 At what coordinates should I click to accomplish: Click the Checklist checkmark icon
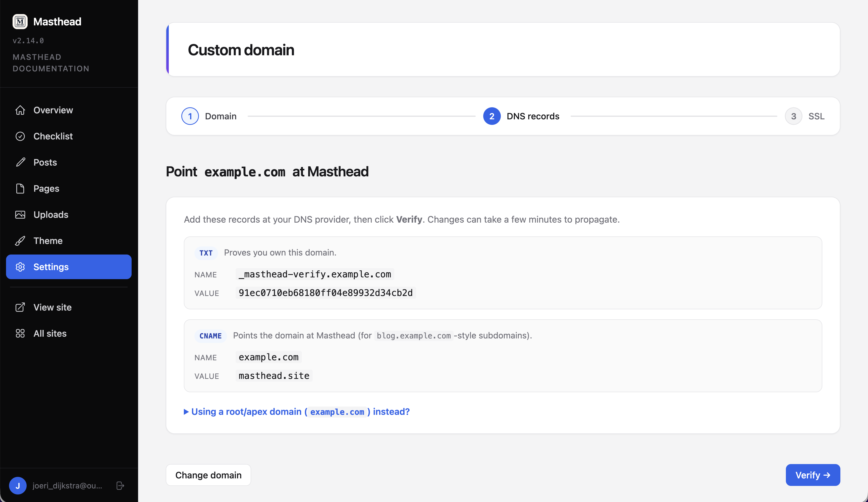20,136
